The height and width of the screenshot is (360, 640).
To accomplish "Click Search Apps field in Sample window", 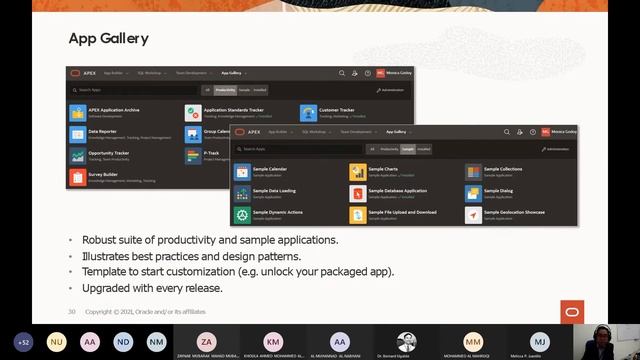I will (298, 149).
